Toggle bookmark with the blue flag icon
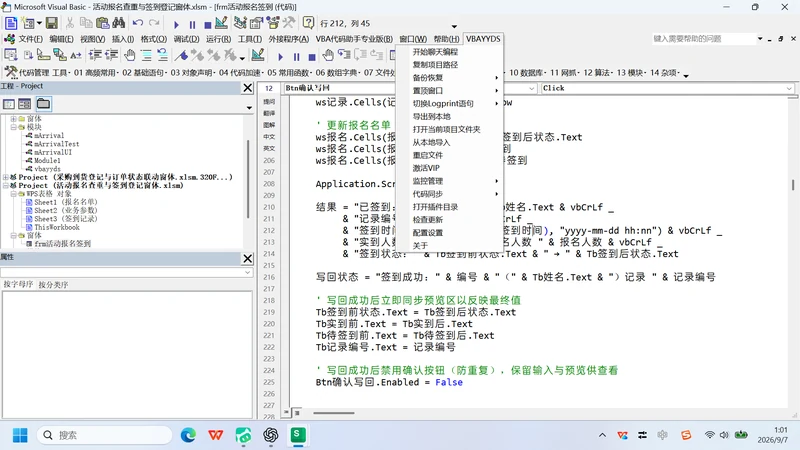Screen dimensions: 800x450 coord(181,55)
